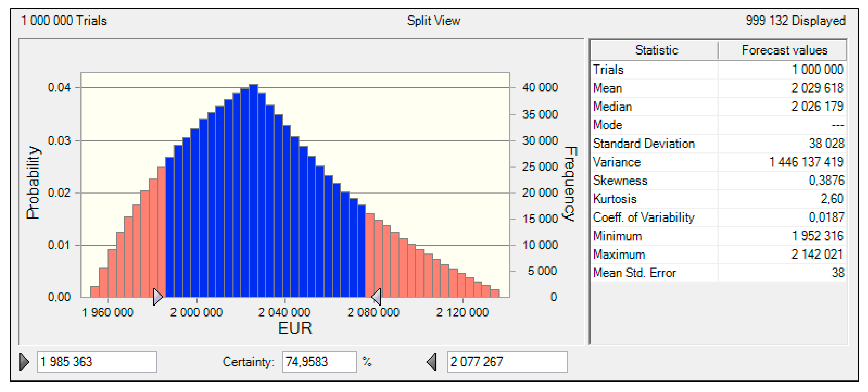Screen dimensions: 868x392
Task: Click the Variance value cell
Action: click(806, 162)
